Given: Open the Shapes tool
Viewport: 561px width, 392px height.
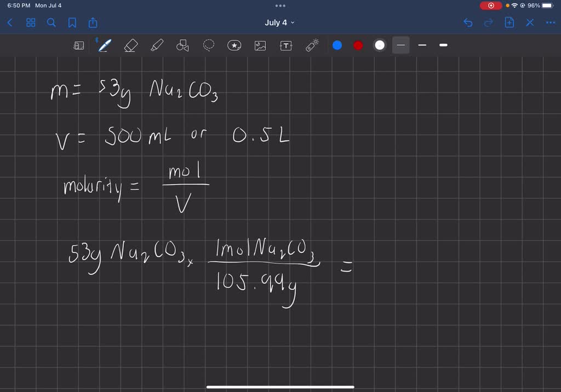Looking at the screenshot, I should [182, 45].
